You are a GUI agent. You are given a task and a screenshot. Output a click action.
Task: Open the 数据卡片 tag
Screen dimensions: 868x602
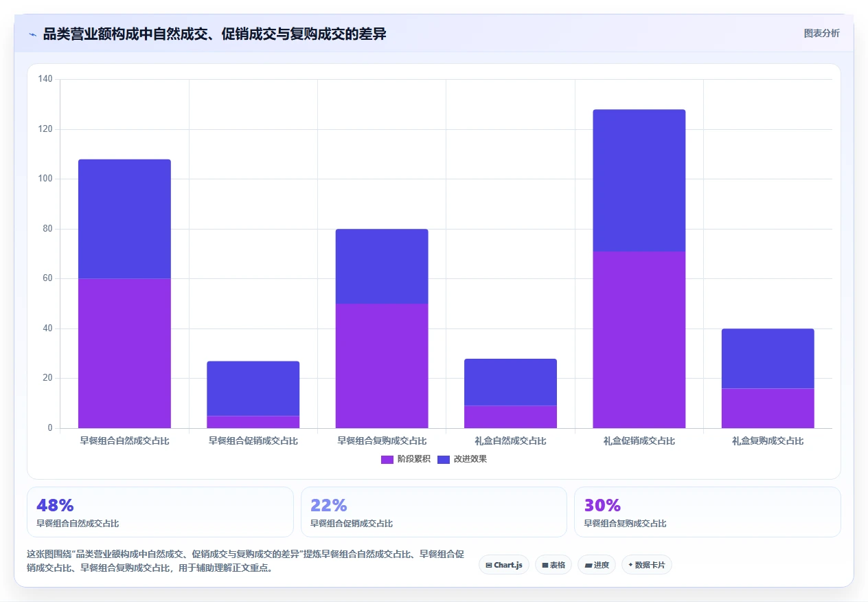tap(647, 565)
